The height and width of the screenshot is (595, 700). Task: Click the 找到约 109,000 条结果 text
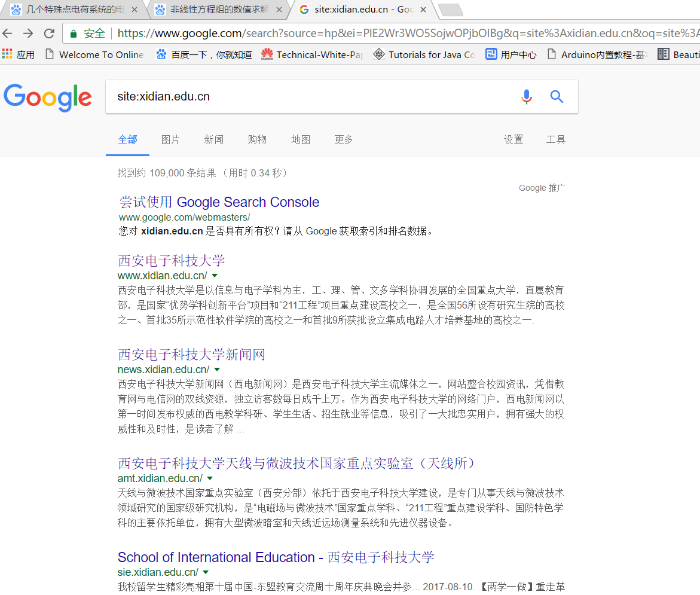coord(167,173)
